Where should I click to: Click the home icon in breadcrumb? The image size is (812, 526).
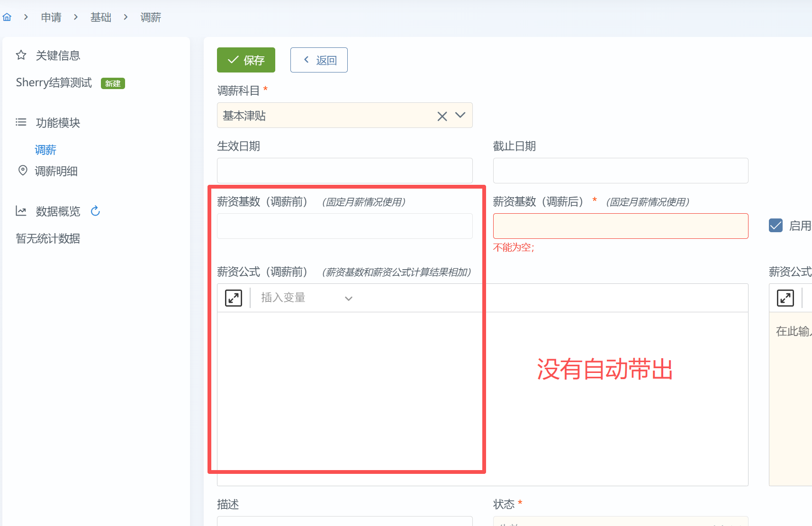click(7, 18)
